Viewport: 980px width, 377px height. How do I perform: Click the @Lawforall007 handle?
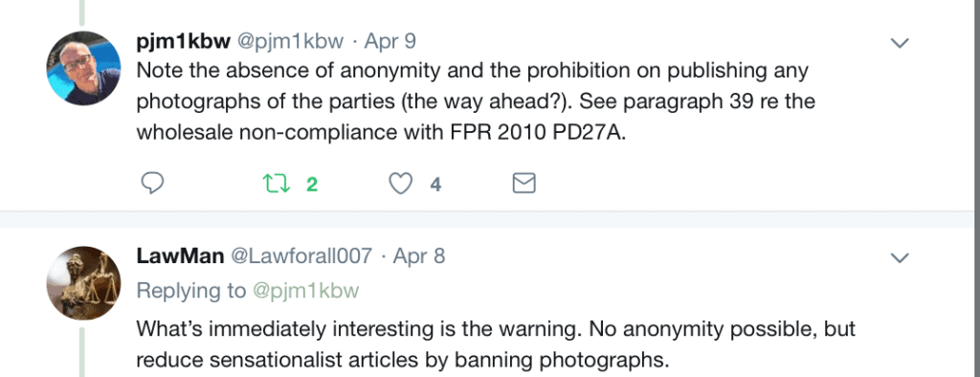[301, 256]
